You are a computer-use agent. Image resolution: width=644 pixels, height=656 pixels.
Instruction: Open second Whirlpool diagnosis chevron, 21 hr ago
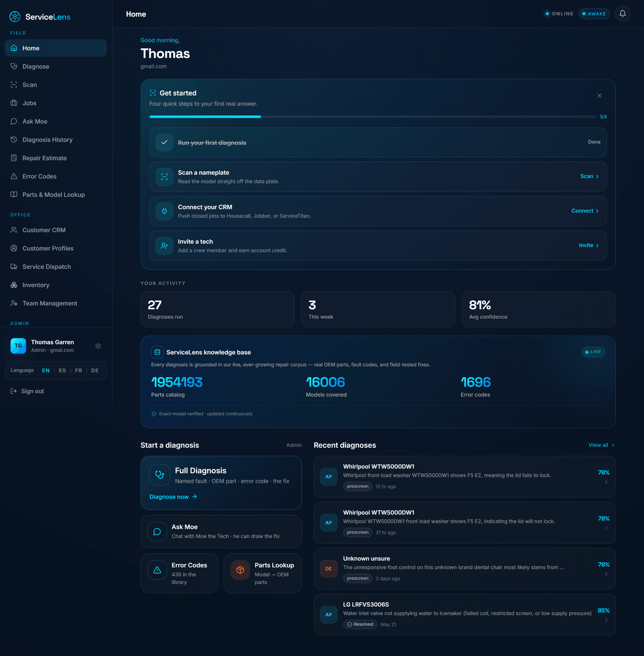606,528
